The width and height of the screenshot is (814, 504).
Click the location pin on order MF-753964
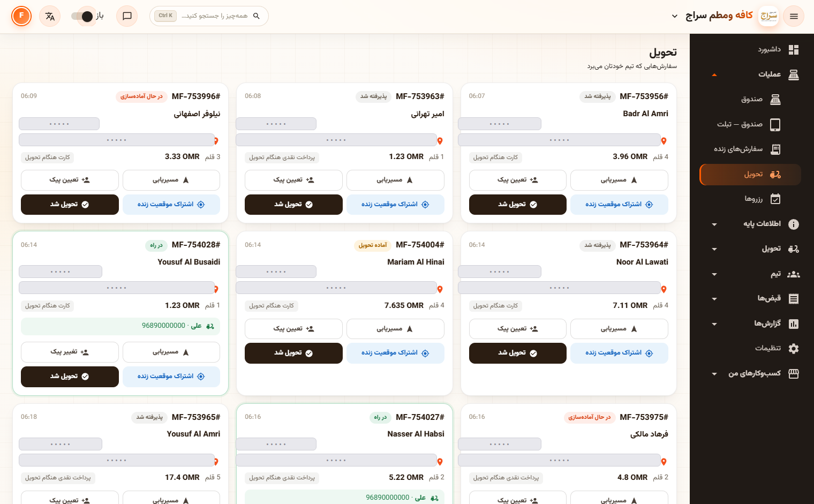click(x=664, y=289)
